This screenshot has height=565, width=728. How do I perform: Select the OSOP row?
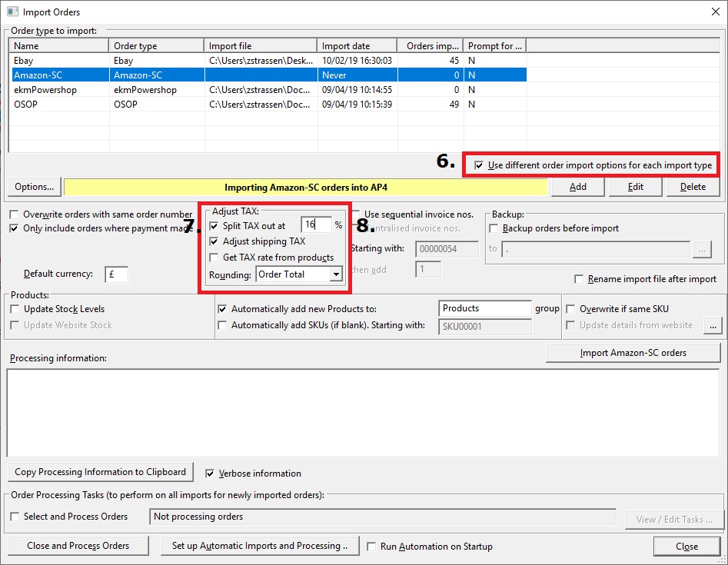[268, 104]
